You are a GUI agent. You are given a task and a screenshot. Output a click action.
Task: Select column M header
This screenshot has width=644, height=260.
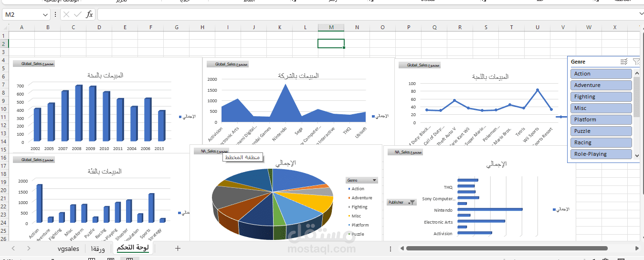click(x=331, y=27)
